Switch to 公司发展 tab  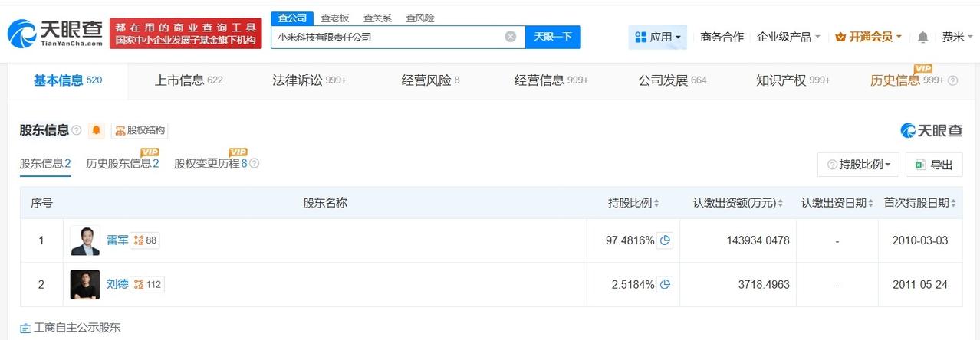pos(673,80)
